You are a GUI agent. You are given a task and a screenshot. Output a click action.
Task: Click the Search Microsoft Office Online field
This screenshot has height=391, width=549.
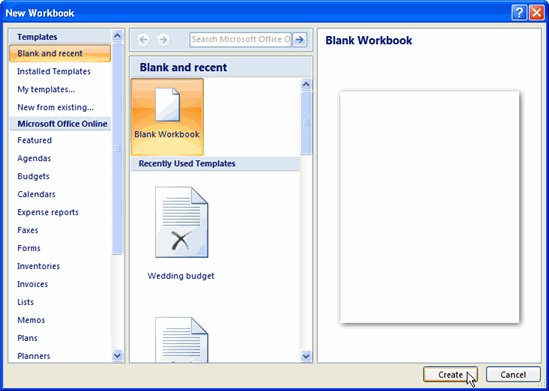click(241, 40)
